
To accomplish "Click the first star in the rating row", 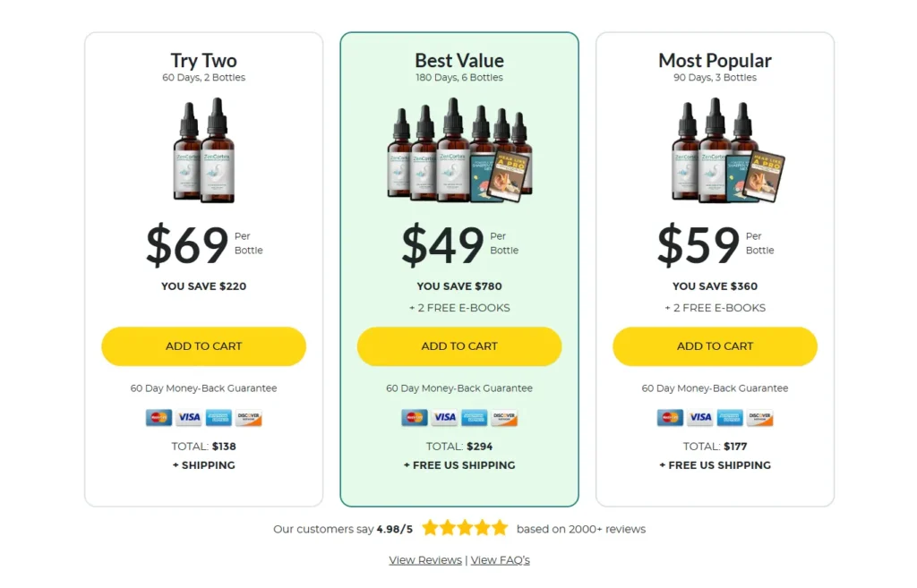I will click(431, 528).
